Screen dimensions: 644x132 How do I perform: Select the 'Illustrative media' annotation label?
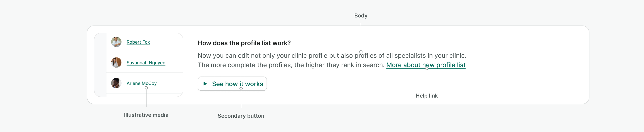(x=146, y=115)
